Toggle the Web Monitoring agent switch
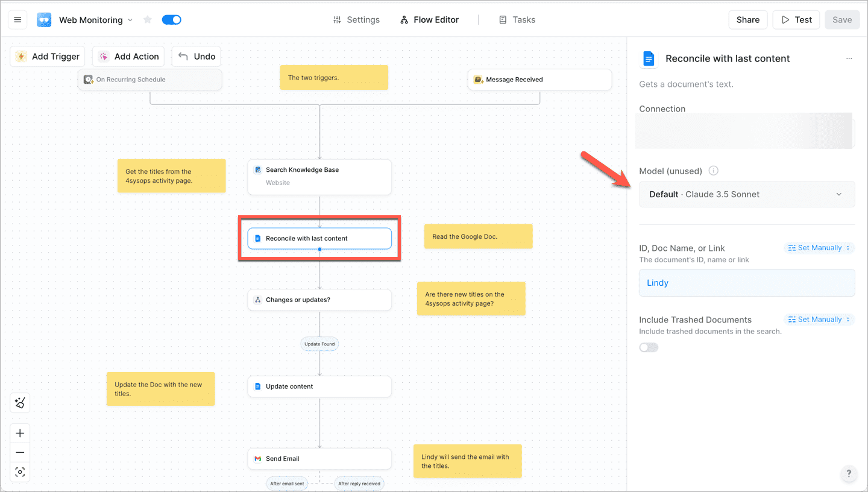This screenshot has width=868, height=492. [x=172, y=20]
